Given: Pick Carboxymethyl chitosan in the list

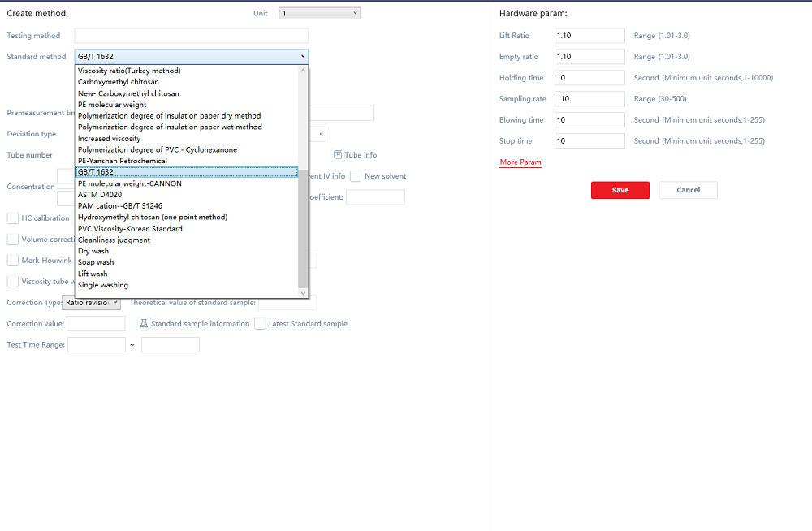Looking at the screenshot, I should (x=119, y=82).
